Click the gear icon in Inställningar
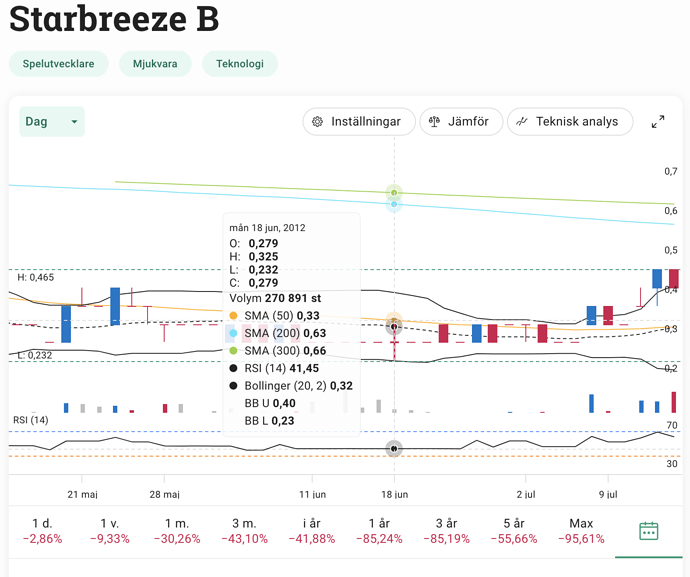 tap(317, 122)
